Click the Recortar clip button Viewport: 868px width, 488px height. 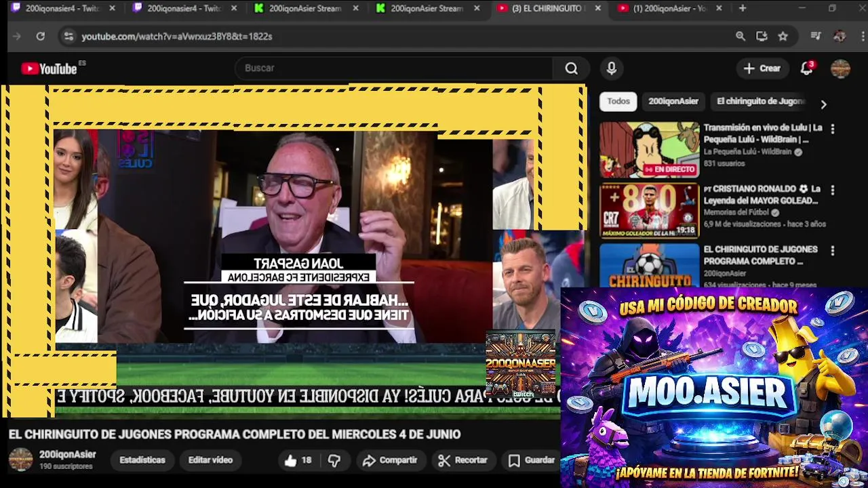click(x=463, y=460)
